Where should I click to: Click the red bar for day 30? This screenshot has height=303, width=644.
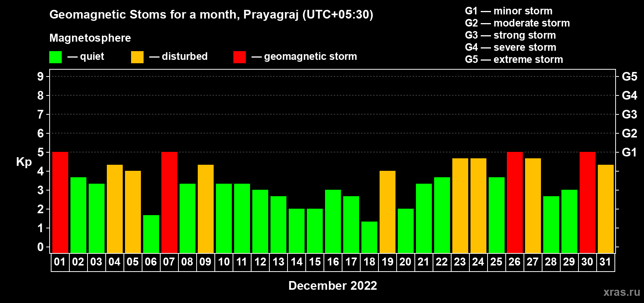(588, 203)
